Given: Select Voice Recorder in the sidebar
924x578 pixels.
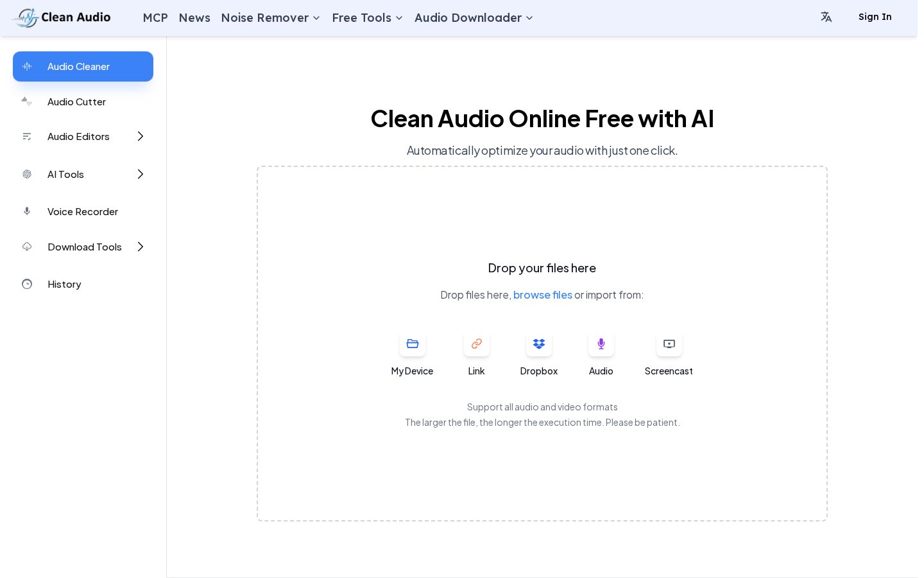Looking at the screenshot, I should point(83,211).
